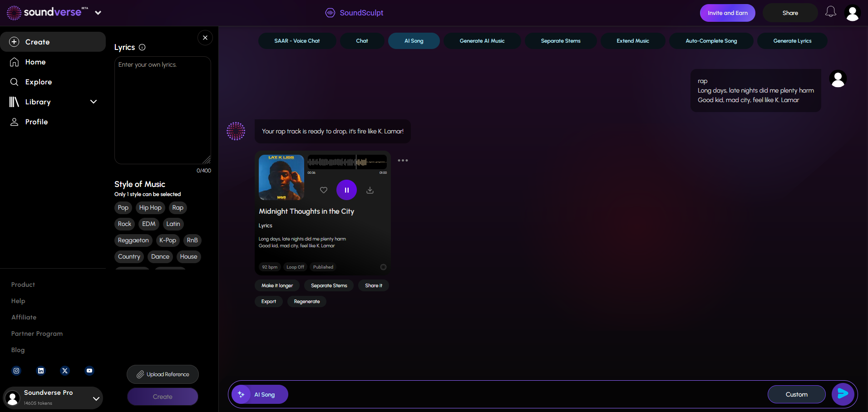Click the notification bell icon
The width and height of the screenshot is (868, 412).
(830, 12)
